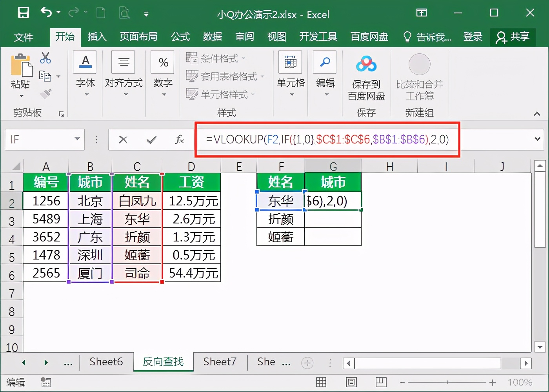
Task: Collapse the ribbon with the chevron
Action: click(x=537, y=114)
